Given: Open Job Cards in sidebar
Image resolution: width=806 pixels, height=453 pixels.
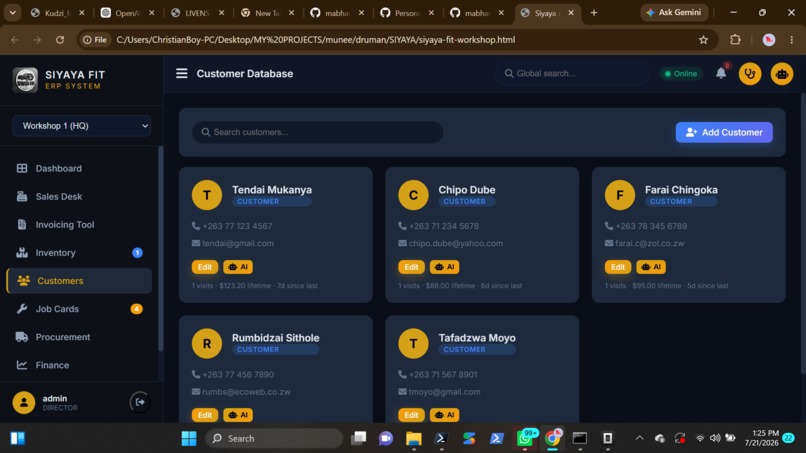Looking at the screenshot, I should click(x=80, y=309).
